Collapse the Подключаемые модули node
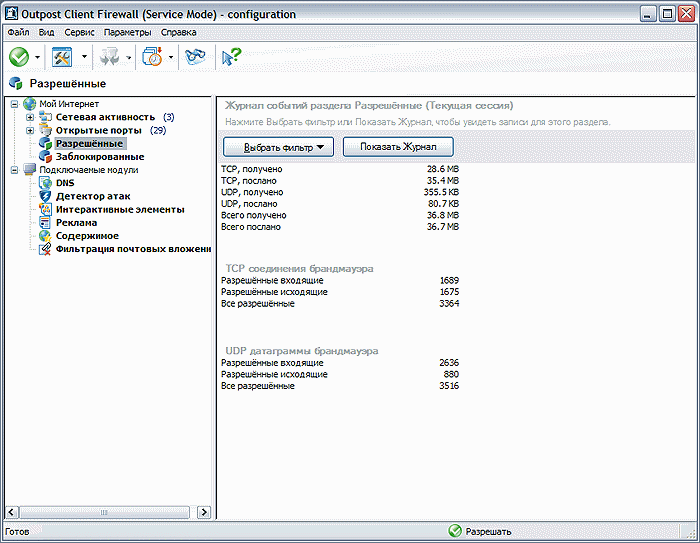This screenshot has height=543, width=700. pyautogui.click(x=15, y=170)
